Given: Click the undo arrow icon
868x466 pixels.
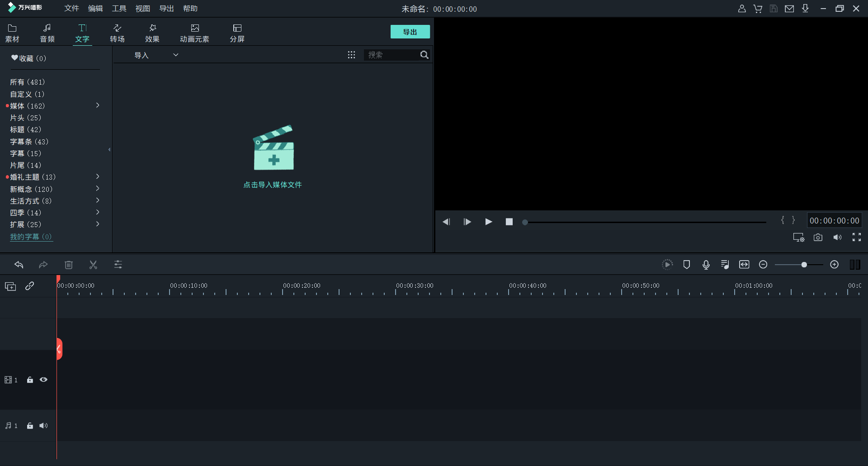Looking at the screenshot, I should pos(19,265).
